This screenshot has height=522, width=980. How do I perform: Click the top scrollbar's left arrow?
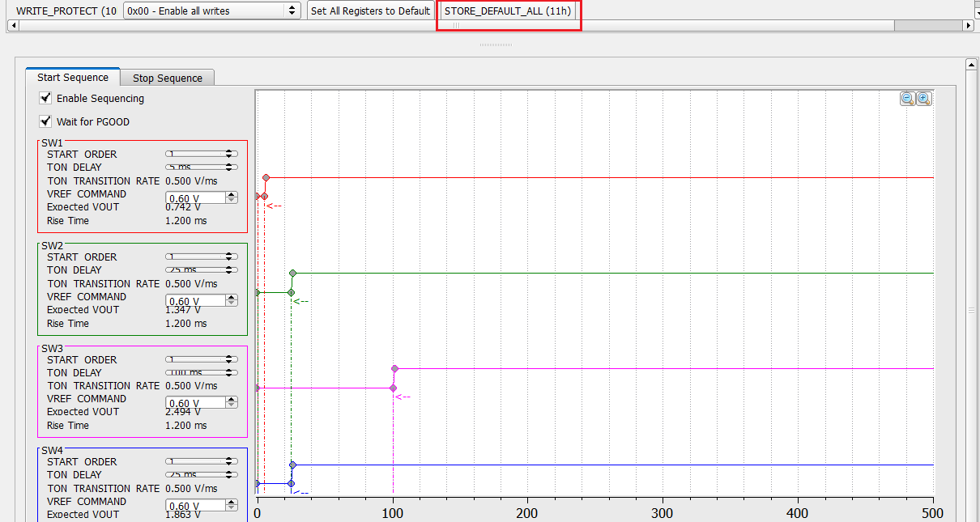[11, 26]
